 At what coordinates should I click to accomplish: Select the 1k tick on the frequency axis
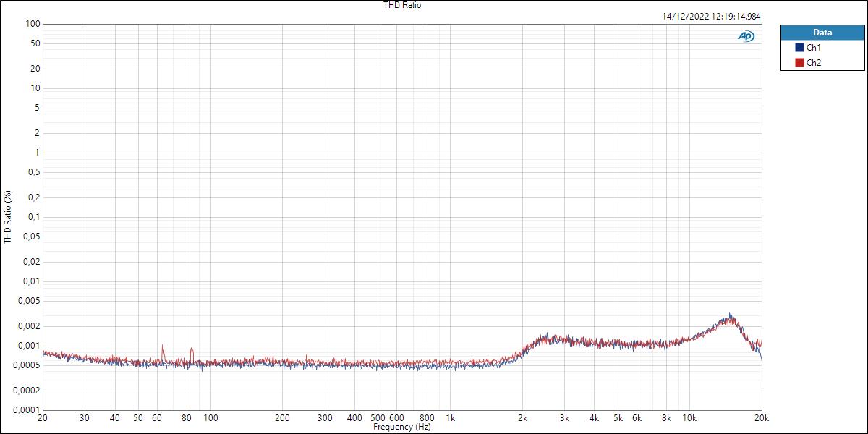coord(451,418)
